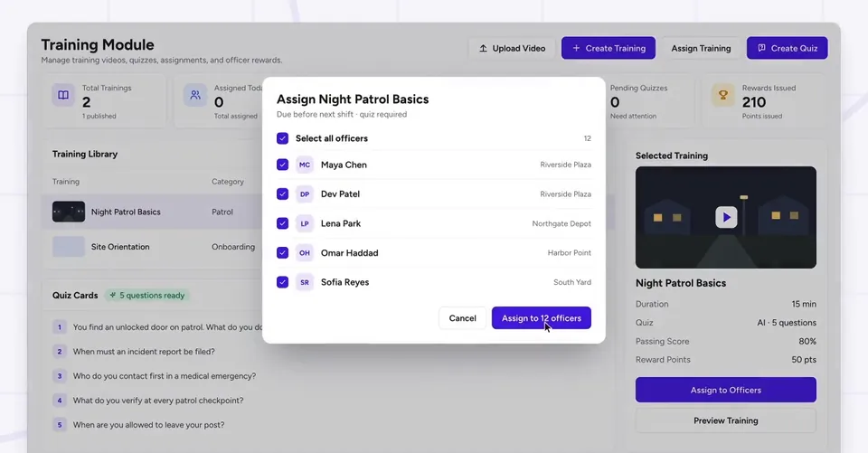The image size is (868, 453).
Task: Click quiz number 3 badge
Action: tap(60, 375)
